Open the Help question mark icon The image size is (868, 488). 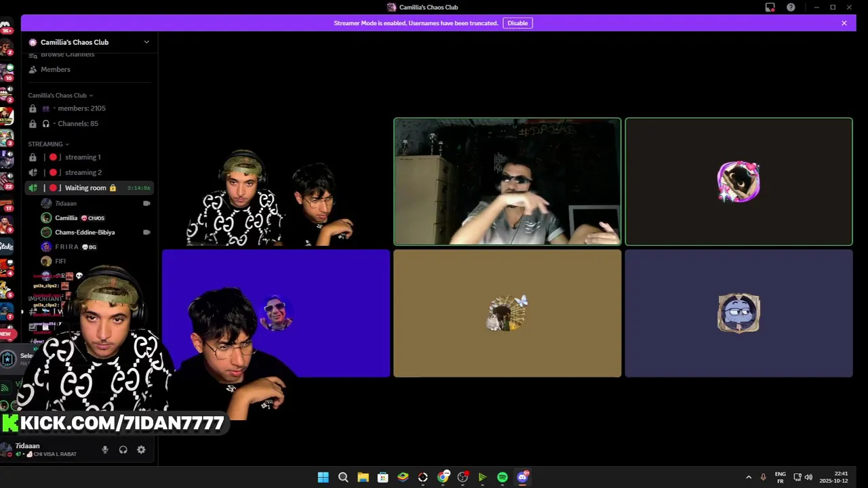pyautogui.click(x=791, y=7)
